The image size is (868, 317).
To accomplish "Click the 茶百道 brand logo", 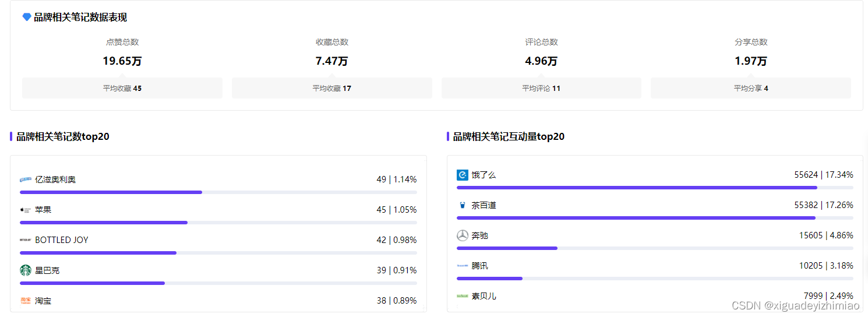I will pos(463,205).
